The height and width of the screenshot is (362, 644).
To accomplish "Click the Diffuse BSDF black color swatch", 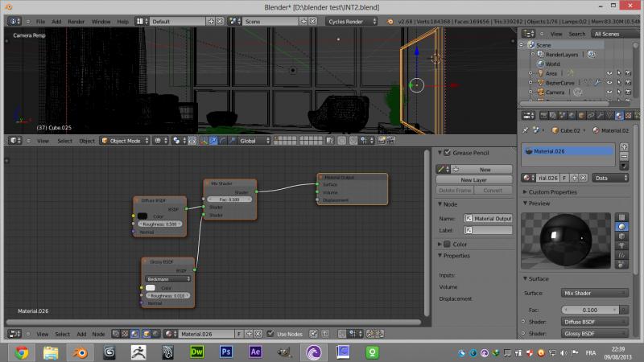I will [x=142, y=216].
